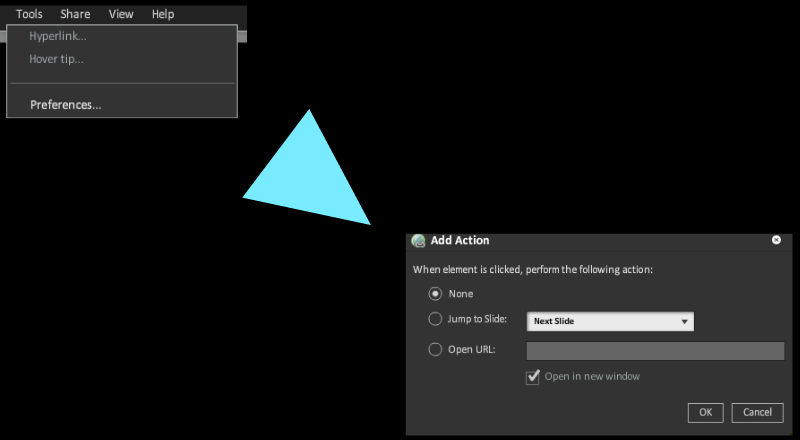Image resolution: width=800 pixels, height=440 pixels.
Task: Open the View menu
Action: (x=121, y=14)
